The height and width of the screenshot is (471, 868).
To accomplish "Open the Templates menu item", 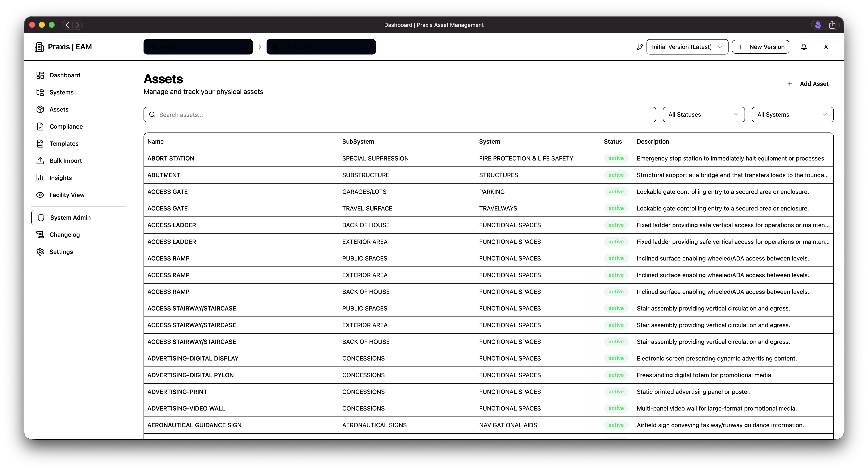I will pos(64,144).
